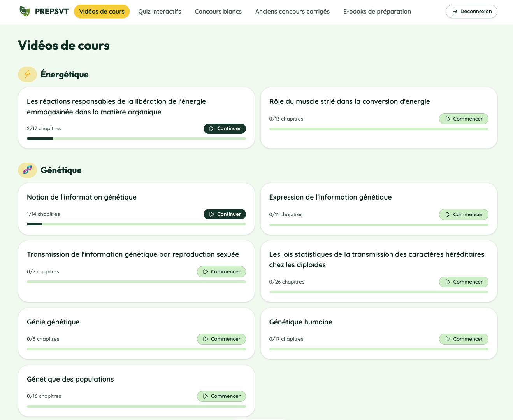Click the Génétique des populations title
Viewport: 513px width, 420px height.
[x=70, y=379]
